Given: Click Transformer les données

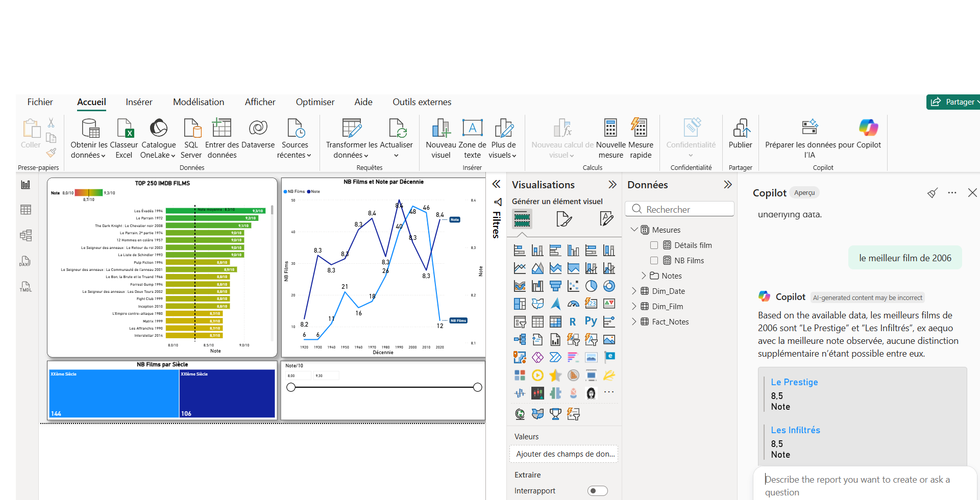Looking at the screenshot, I should (351, 139).
